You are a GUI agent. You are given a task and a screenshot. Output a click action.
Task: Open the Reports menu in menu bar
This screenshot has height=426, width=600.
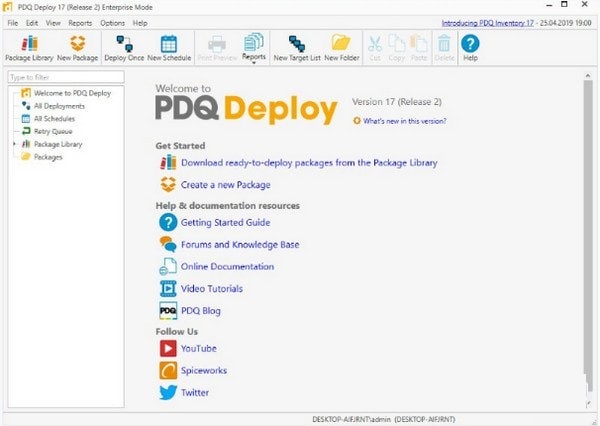(x=80, y=23)
